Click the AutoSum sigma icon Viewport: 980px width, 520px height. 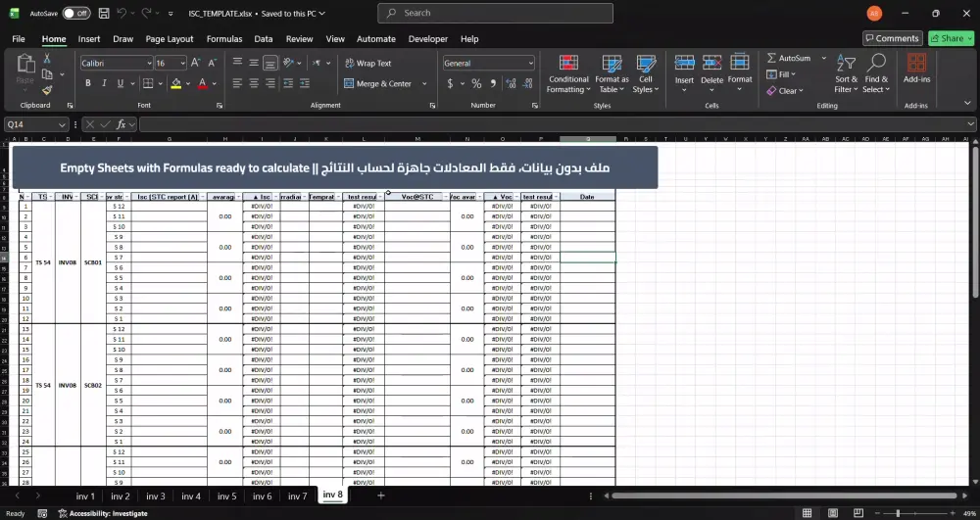point(772,58)
